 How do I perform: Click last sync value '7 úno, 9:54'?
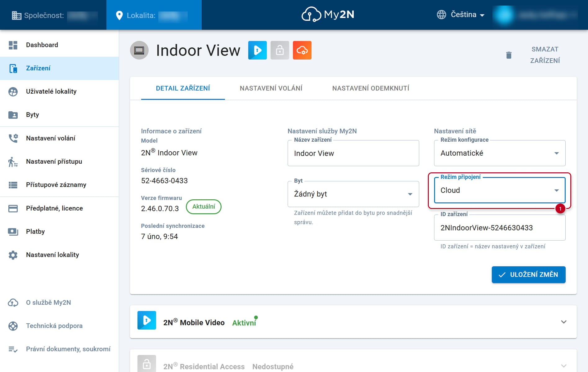coord(159,237)
